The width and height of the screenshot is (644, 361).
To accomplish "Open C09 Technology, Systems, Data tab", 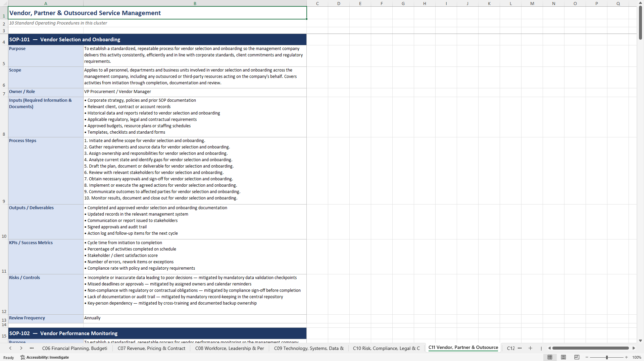I will click(309, 348).
